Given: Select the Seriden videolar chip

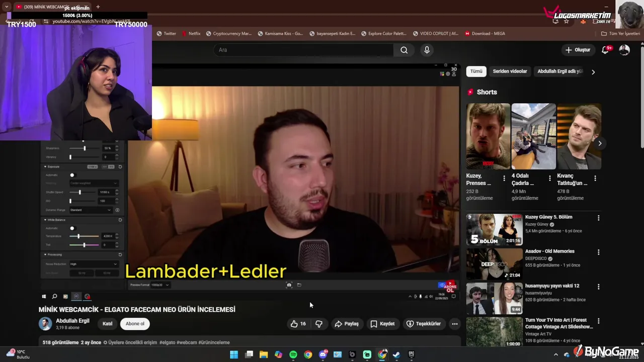Looking at the screenshot, I should click(510, 71).
